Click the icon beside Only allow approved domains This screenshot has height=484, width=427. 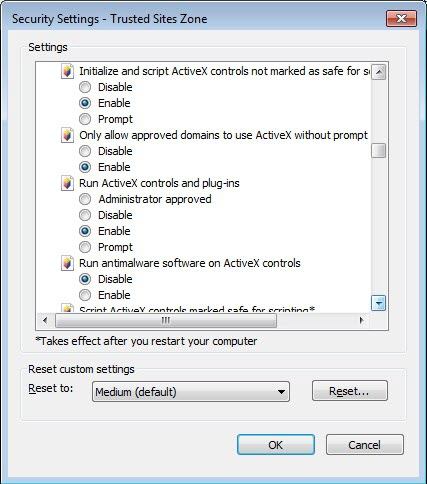(x=67, y=135)
